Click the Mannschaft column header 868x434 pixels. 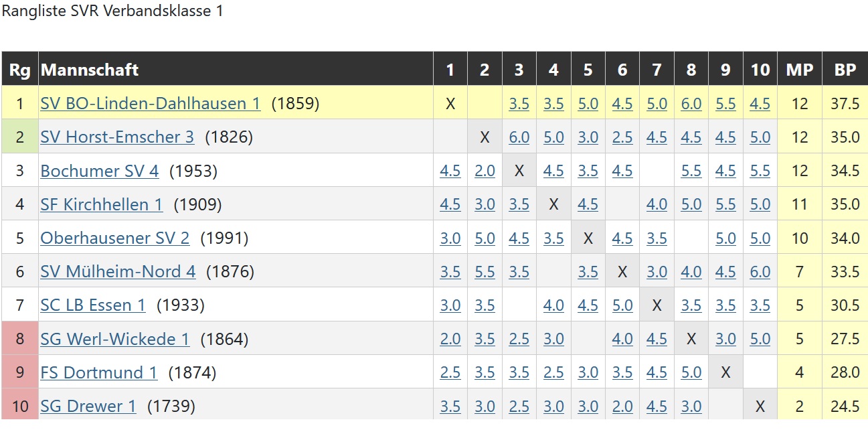(x=90, y=70)
